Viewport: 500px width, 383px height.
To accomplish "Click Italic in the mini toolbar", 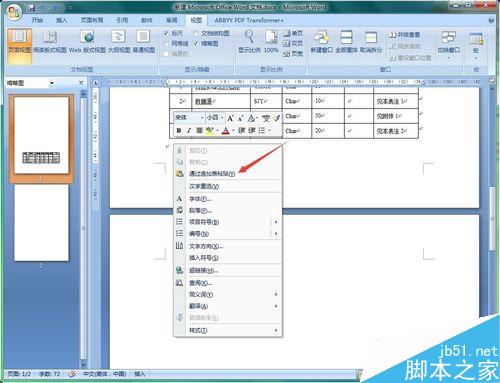I will [x=189, y=131].
